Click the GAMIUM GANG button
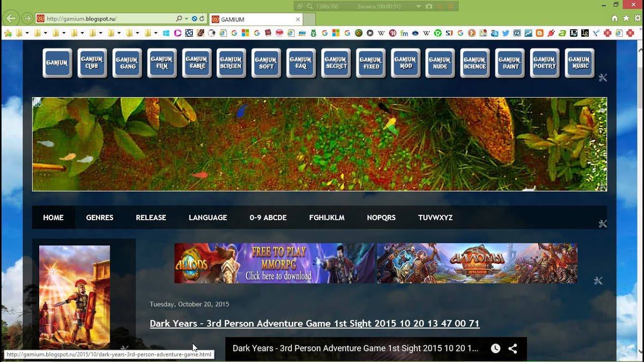 127,63
